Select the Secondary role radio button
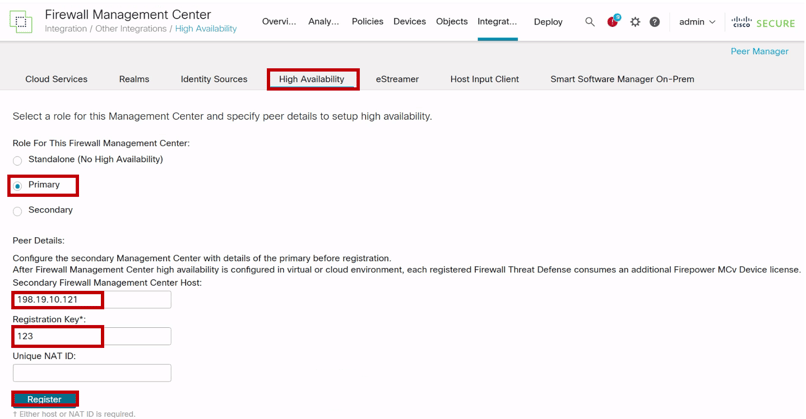The height and width of the screenshot is (419, 806). pyautogui.click(x=17, y=211)
